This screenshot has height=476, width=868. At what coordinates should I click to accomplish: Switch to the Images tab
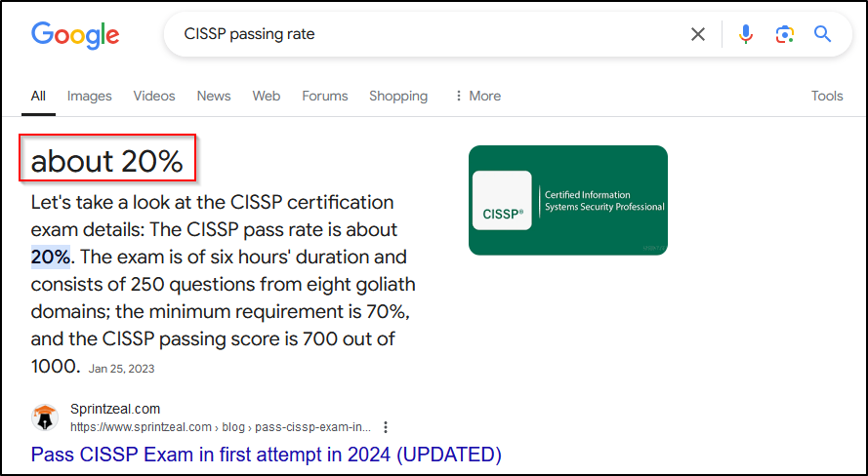(x=89, y=96)
